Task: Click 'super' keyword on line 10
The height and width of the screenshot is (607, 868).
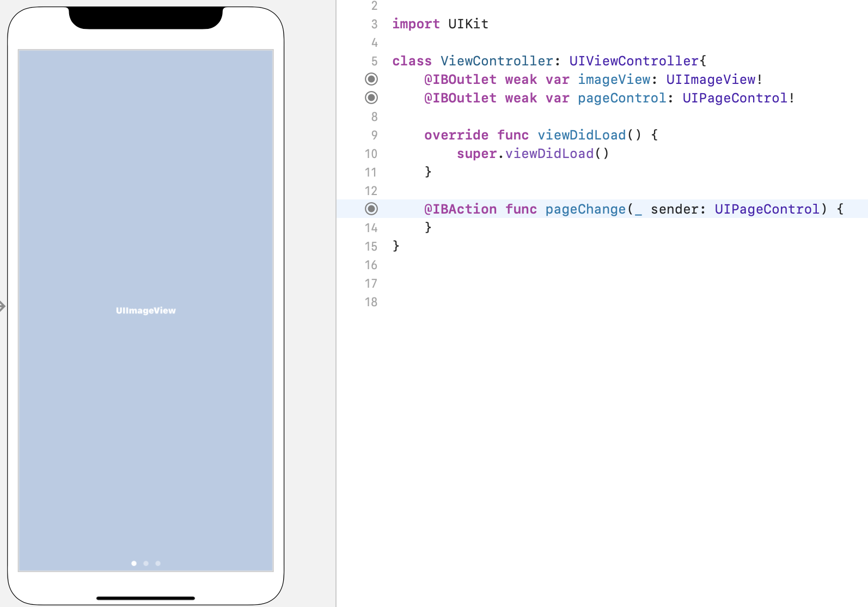Action: coord(476,154)
